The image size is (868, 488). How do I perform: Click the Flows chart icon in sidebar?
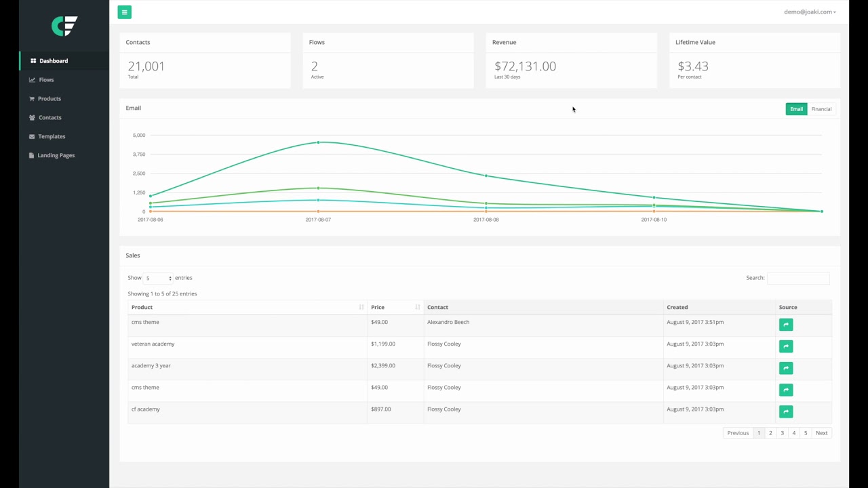coord(32,80)
